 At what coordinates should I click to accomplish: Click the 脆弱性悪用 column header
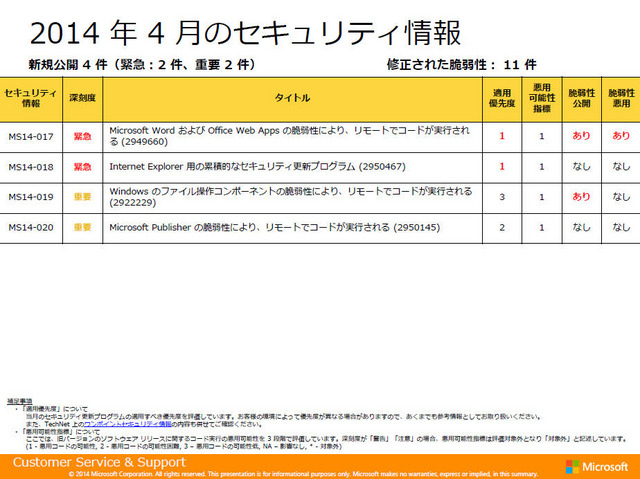click(x=622, y=98)
